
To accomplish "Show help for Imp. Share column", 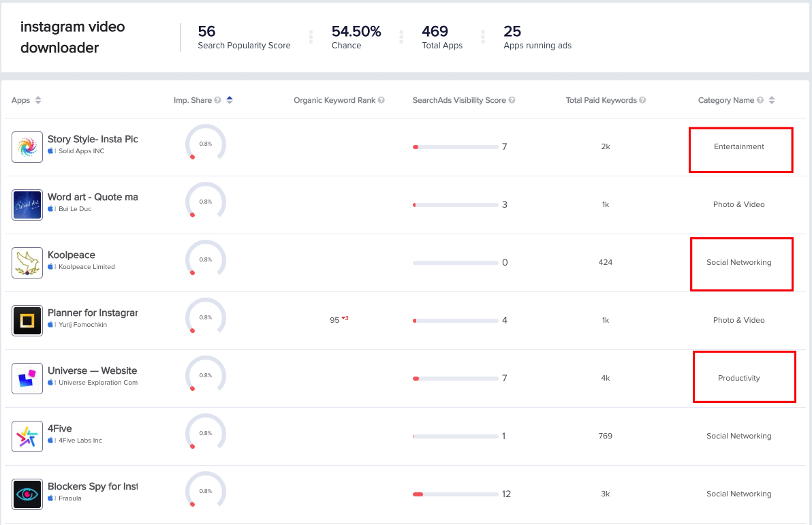I will (217, 100).
